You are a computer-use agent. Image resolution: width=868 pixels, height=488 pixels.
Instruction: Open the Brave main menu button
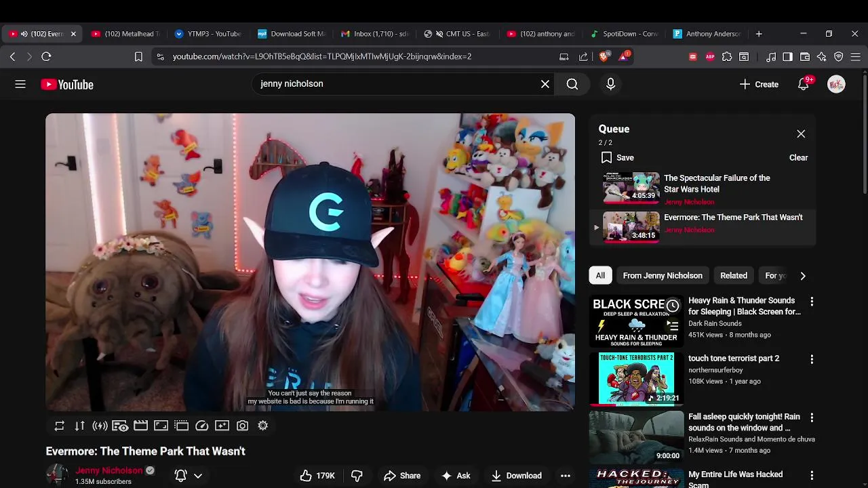click(x=856, y=57)
